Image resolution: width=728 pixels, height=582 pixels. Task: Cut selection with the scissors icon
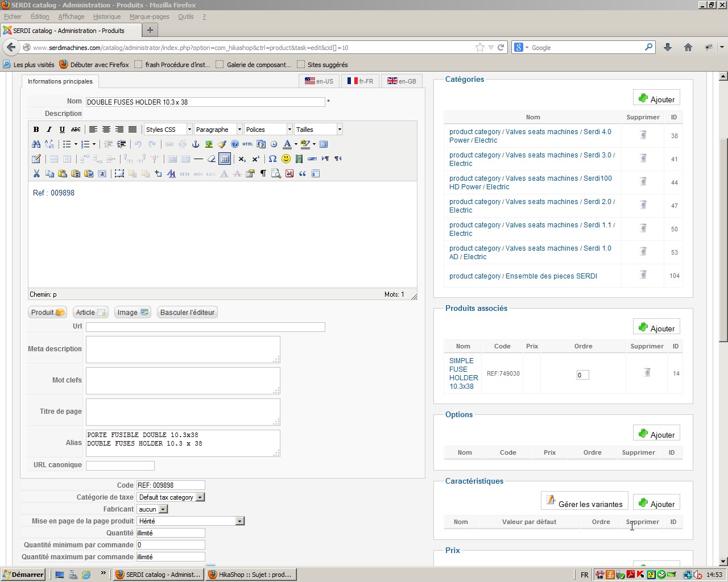tap(36, 173)
